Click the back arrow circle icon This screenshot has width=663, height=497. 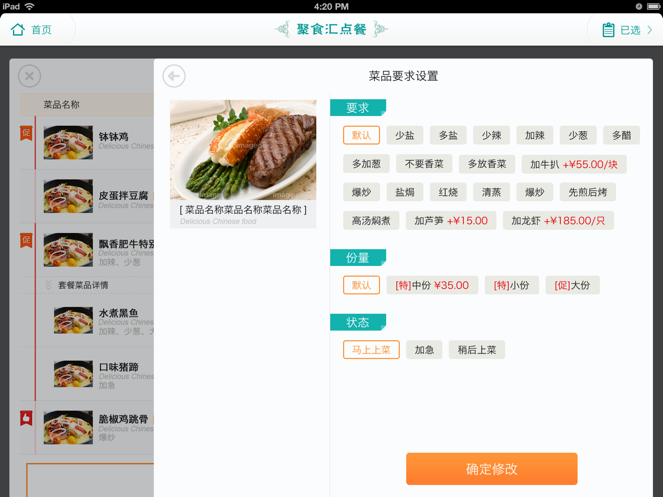174,76
